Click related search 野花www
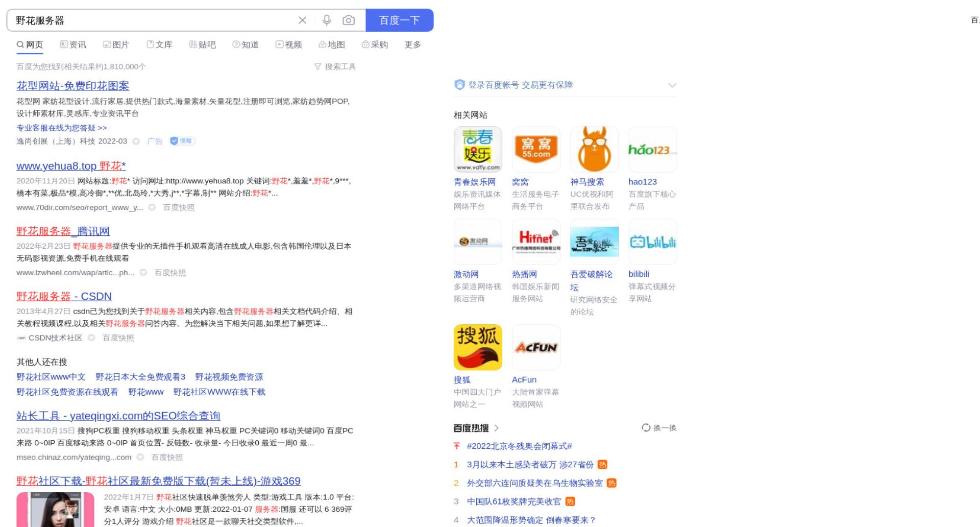The width and height of the screenshot is (980, 527). coord(146,392)
